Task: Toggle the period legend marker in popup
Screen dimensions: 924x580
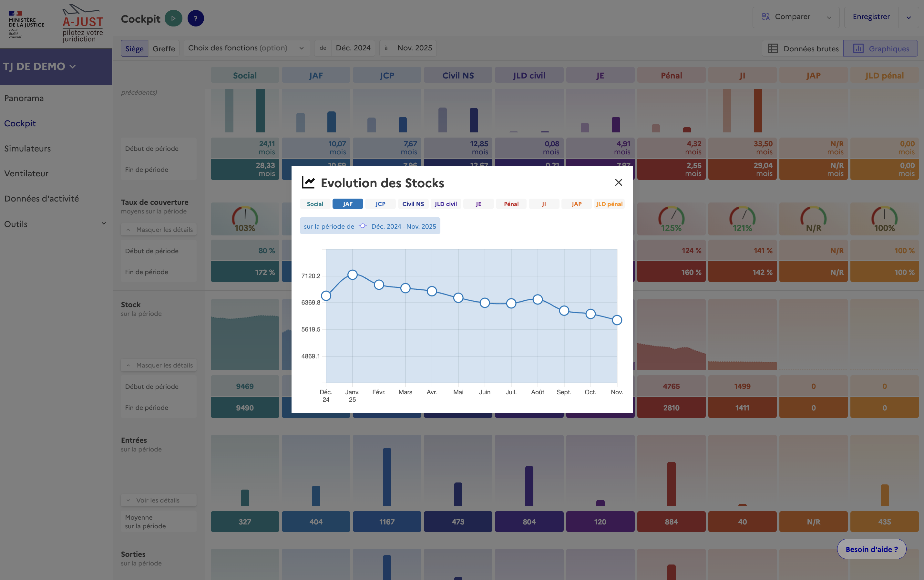Action: [x=362, y=226]
